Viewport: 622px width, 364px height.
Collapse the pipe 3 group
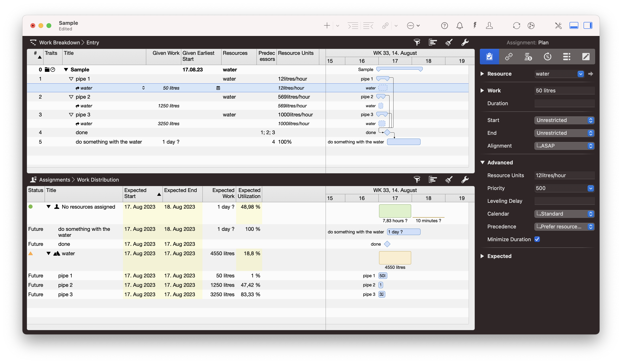click(x=71, y=115)
